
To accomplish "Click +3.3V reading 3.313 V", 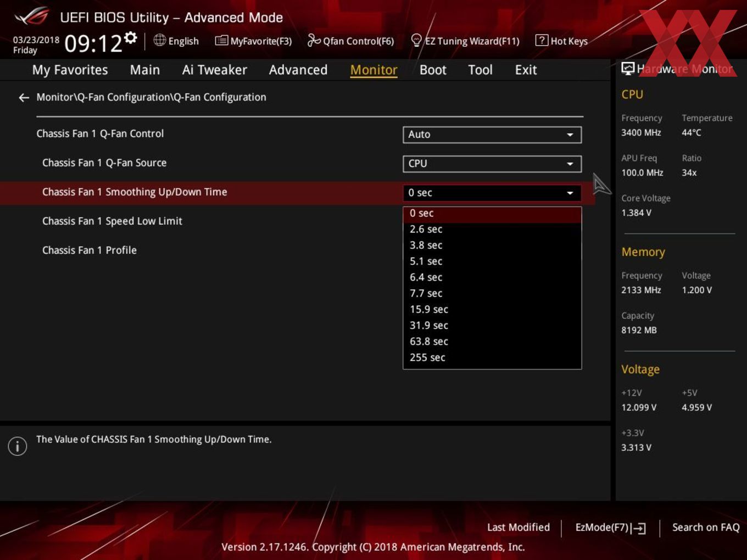I will pyautogui.click(x=636, y=448).
